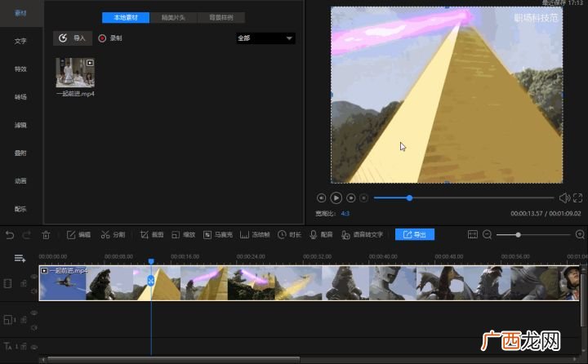Screen dimensions: 588x364
Task: Step forward one frame in the preview
Action: click(x=351, y=198)
